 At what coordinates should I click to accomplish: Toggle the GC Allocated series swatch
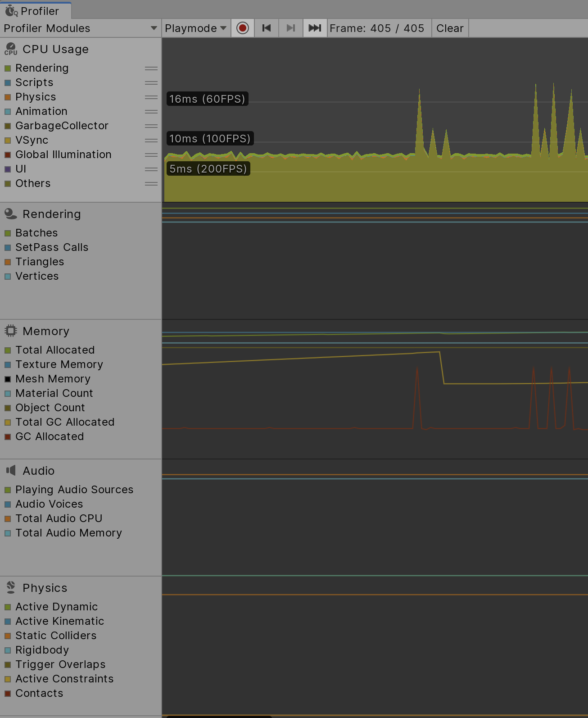(x=8, y=437)
